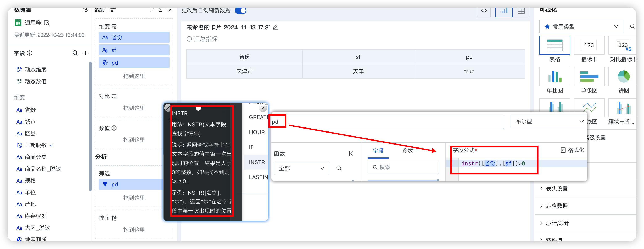Open 常用类型 chart type dropdown
The width and height of the screenshot is (644, 249).
click(x=581, y=27)
